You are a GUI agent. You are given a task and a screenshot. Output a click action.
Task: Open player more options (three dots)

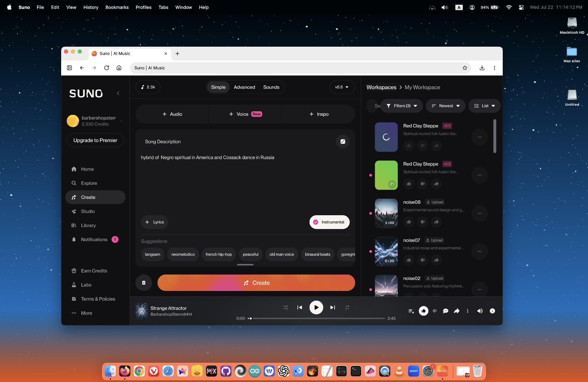point(467,311)
